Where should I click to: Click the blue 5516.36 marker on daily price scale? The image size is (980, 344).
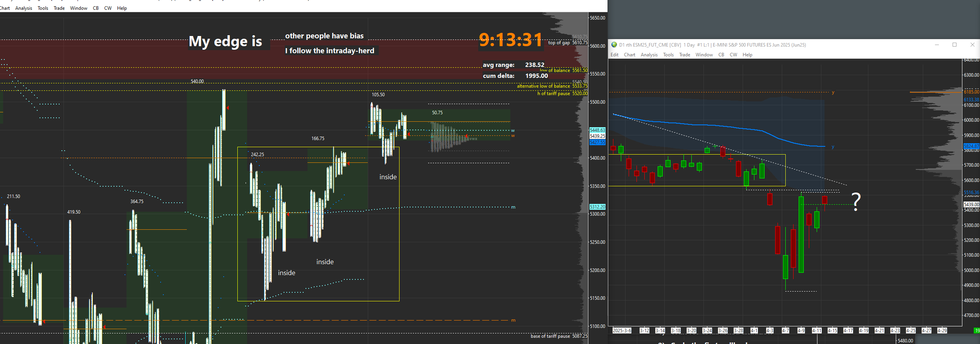coord(971,193)
